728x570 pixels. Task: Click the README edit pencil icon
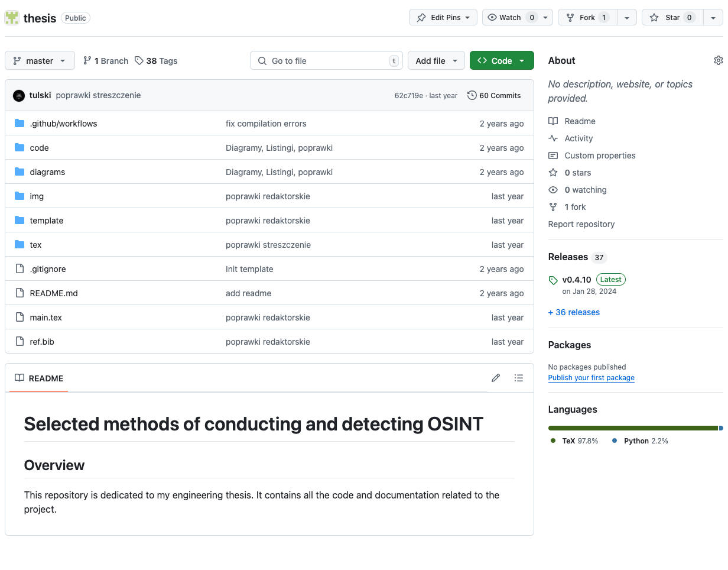[496, 378]
